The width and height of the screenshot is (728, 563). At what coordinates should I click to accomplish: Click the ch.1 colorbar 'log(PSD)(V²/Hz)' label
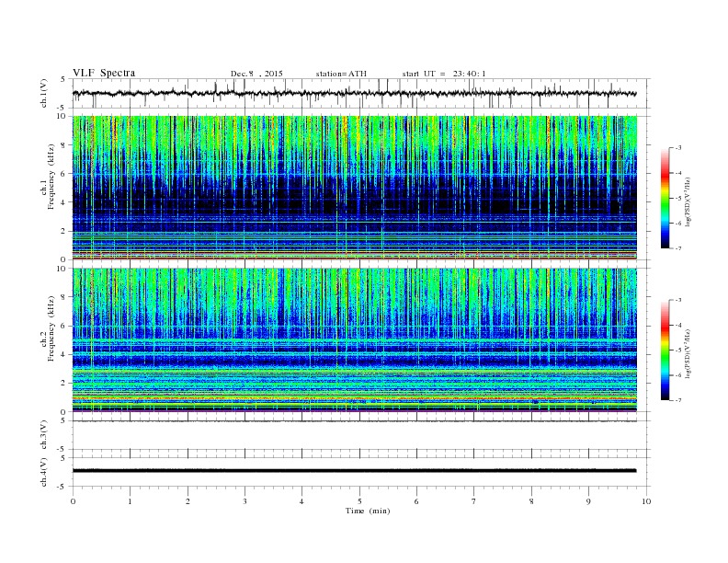click(x=688, y=202)
